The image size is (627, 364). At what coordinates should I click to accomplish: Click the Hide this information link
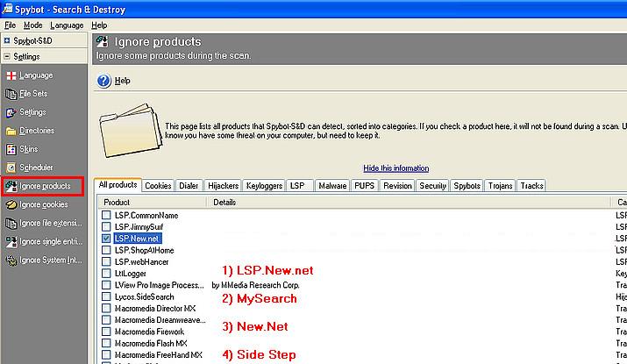395,168
